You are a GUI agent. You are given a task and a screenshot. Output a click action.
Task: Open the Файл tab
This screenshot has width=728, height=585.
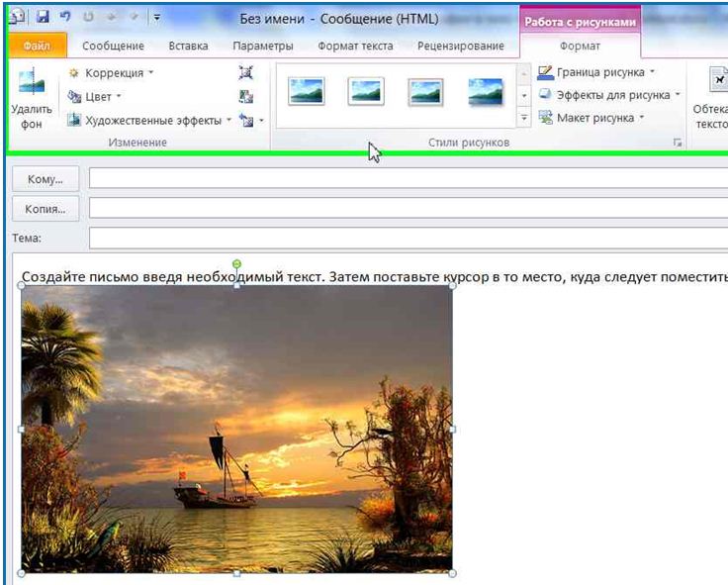click(x=37, y=46)
